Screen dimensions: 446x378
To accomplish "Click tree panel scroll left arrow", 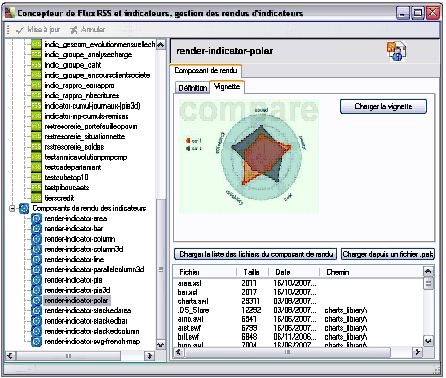I will [x=10, y=356].
